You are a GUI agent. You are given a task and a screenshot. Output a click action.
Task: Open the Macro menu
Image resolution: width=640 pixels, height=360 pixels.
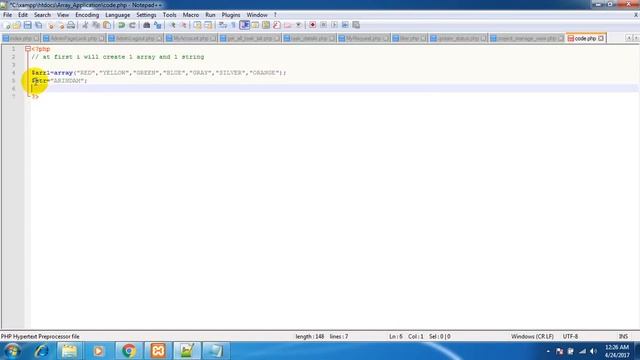point(191,15)
